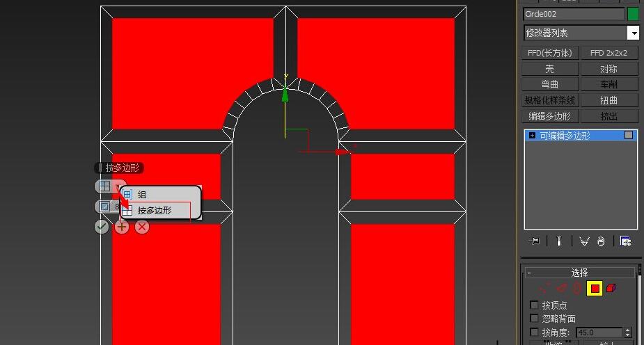Click the 按角度 spinner arrows
The image size is (644, 345).
pyautogui.click(x=627, y=332)
